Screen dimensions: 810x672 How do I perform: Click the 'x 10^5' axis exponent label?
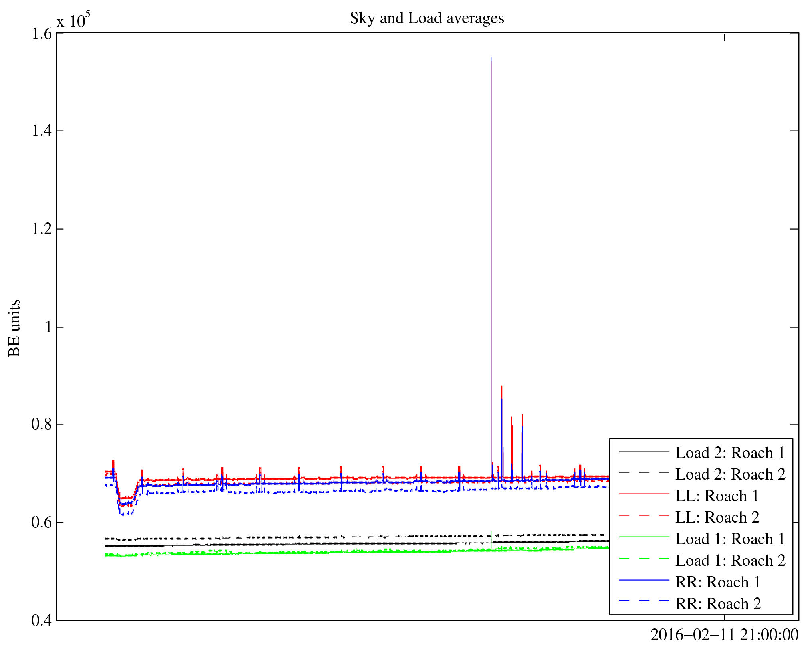click(73, 20)
